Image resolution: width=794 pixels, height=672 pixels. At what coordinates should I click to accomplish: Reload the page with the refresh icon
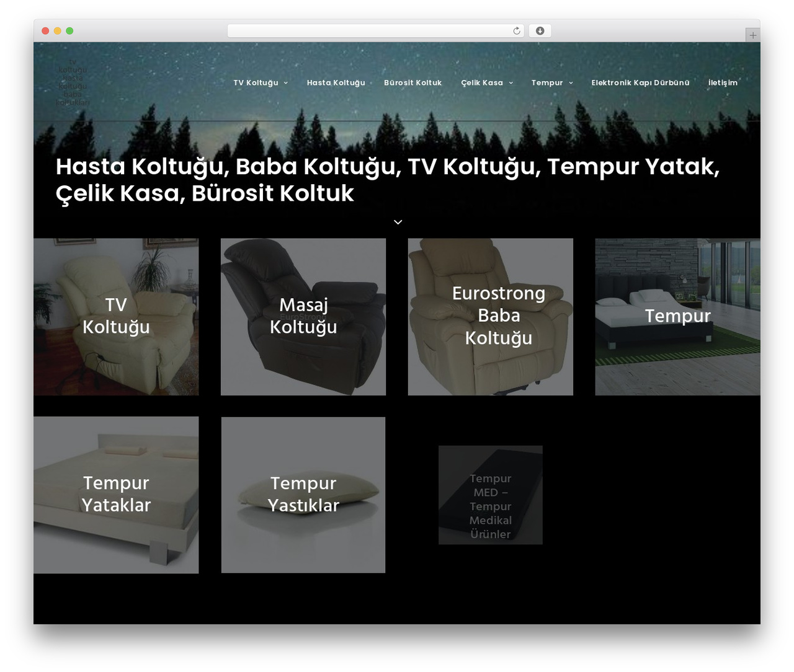click(516, 31)
